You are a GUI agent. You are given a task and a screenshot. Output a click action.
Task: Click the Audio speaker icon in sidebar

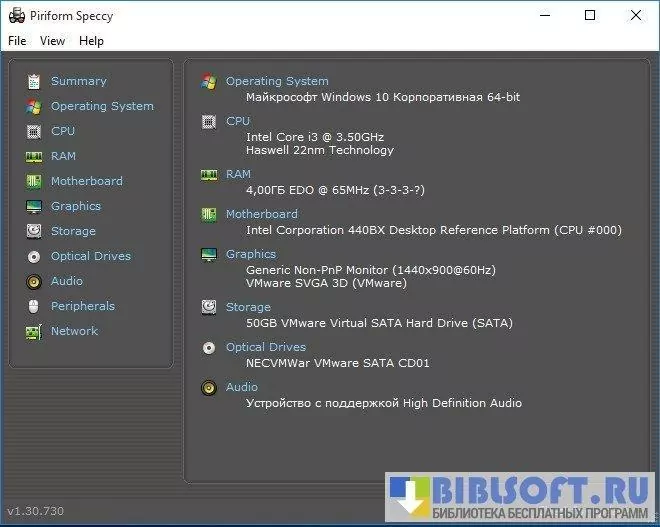pos(34,281)
